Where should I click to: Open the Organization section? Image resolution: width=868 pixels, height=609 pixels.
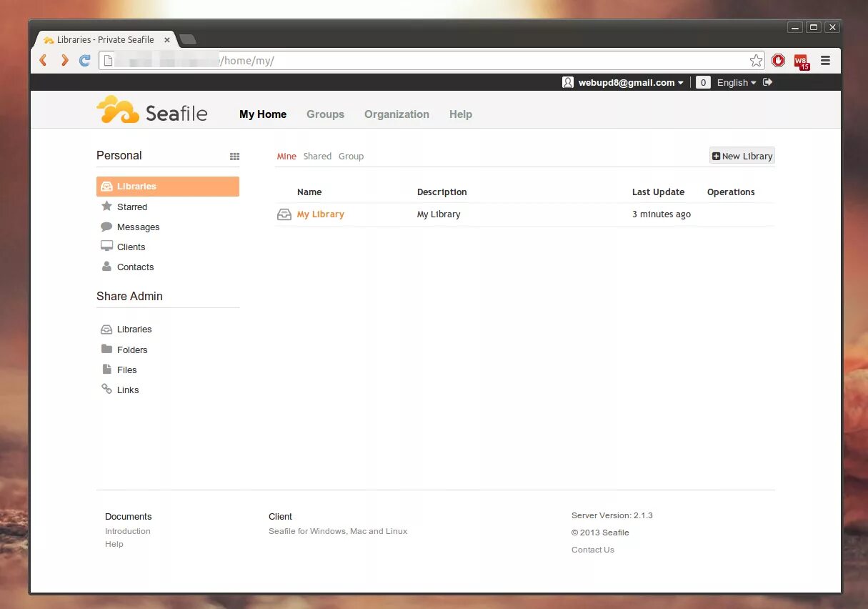click(x=396, y=114)
